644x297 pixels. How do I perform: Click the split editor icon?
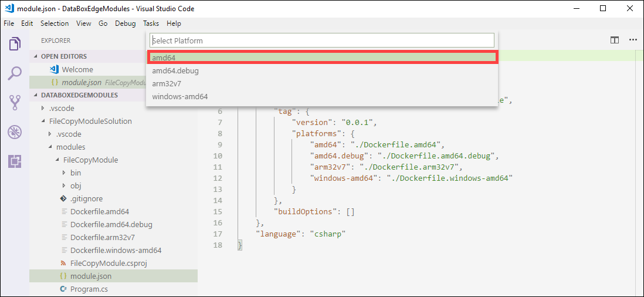[615, 41]
